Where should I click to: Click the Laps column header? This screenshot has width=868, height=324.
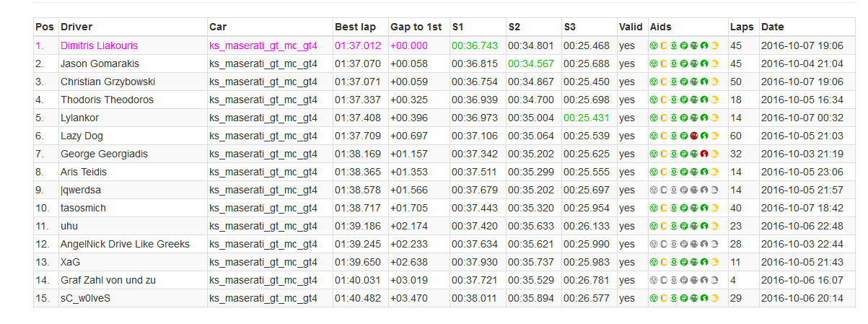pos(742,27)
